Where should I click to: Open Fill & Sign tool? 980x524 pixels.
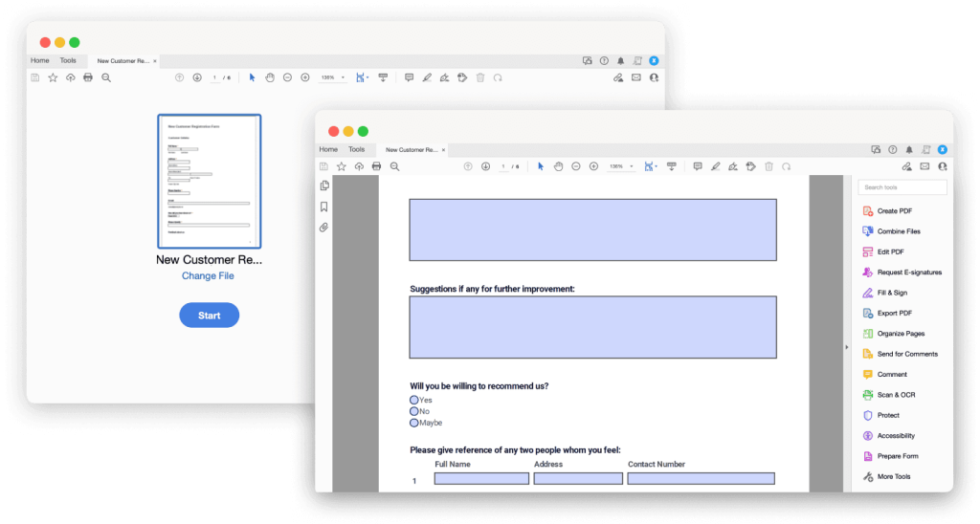coord(885,293)
